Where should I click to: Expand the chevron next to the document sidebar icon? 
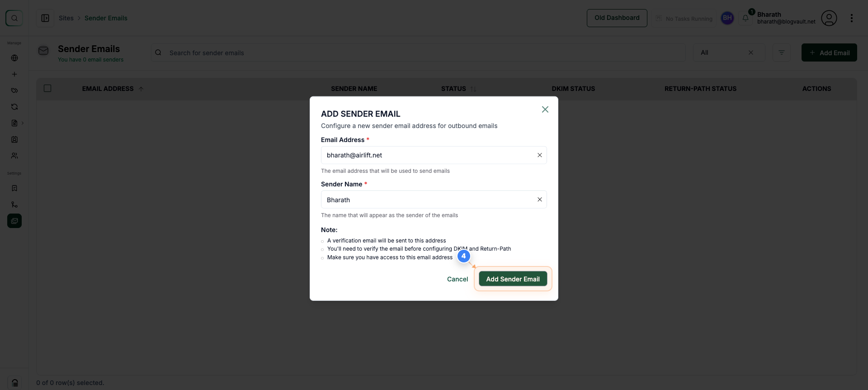click(x=23, y=123)
